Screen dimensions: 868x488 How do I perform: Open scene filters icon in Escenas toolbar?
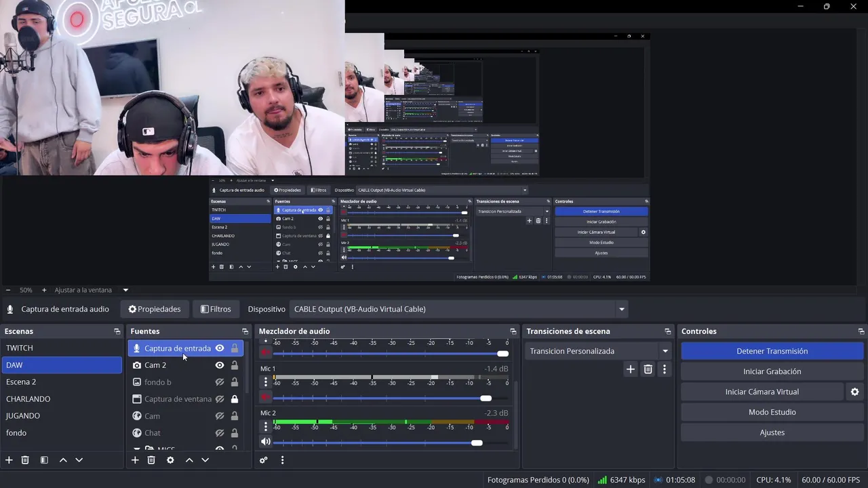[44, 460]
